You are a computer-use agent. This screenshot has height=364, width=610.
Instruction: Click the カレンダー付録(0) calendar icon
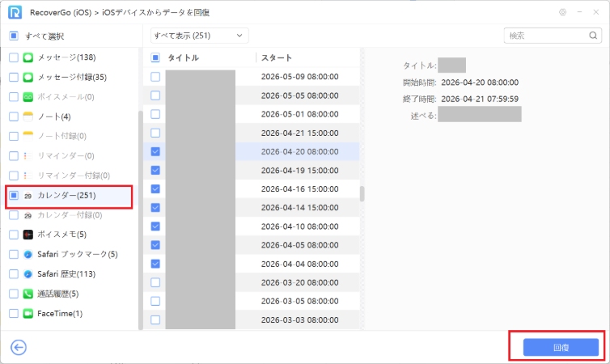click(x=28, y=215)
